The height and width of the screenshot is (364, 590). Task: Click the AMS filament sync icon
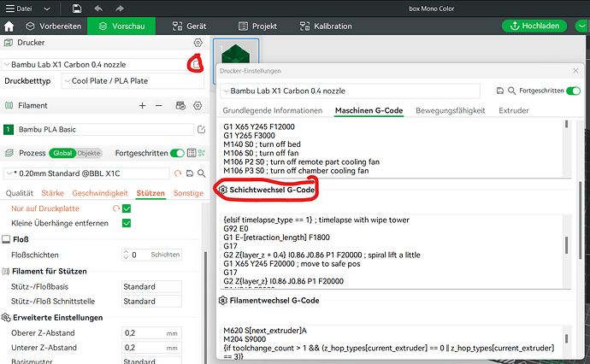pos(180,106)
